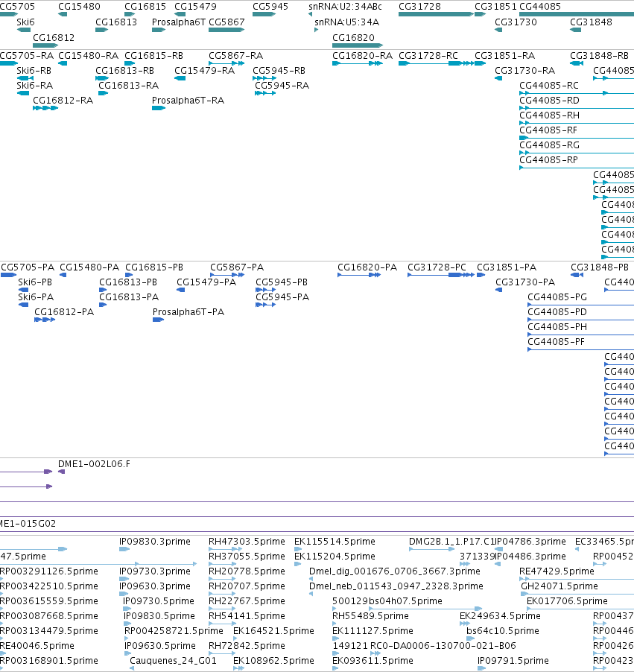Viewport: 634px width, 672px height.
Task: Select the CG31730 gene label
Action: coord(516,22)
